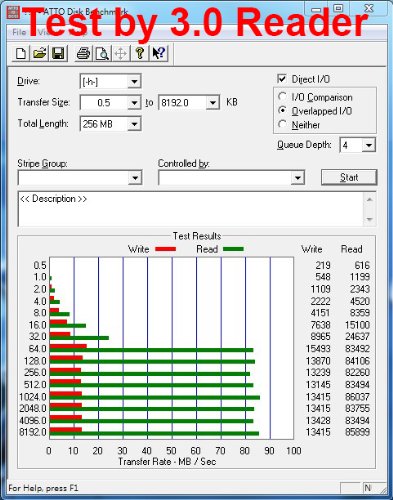This screenshot has width=393, height=500.
Task: Click the New document toolbar icon
Action: 21,53
